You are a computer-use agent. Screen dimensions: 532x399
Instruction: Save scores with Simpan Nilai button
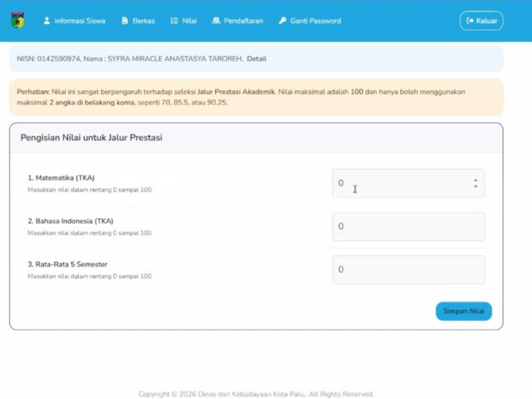tap(464, 311)
